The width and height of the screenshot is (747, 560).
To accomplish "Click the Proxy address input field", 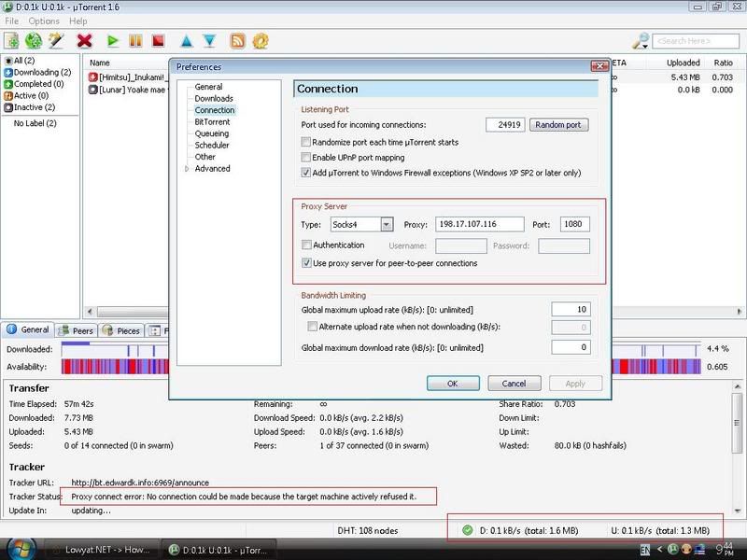I will tap(478, 224).
